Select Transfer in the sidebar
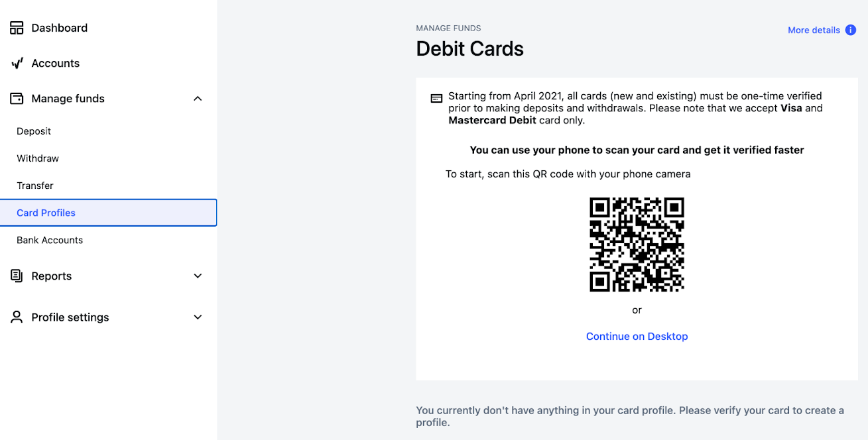 (x=35, y=186)
